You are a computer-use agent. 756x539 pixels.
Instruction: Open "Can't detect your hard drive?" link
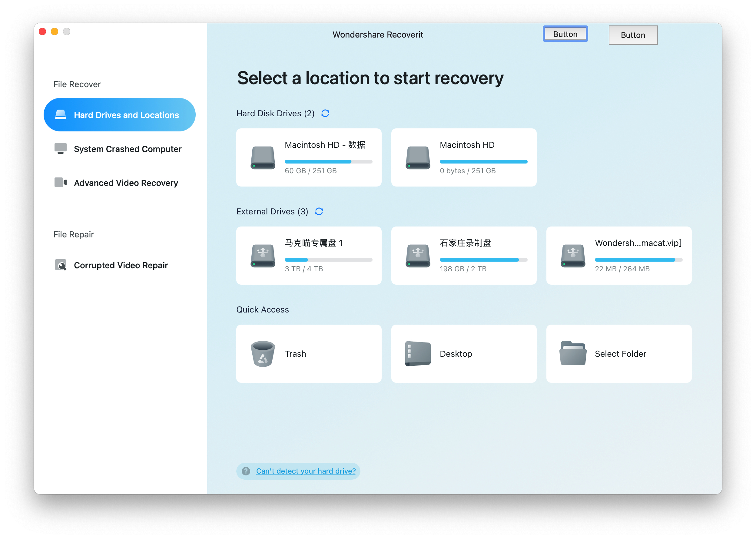306,471
